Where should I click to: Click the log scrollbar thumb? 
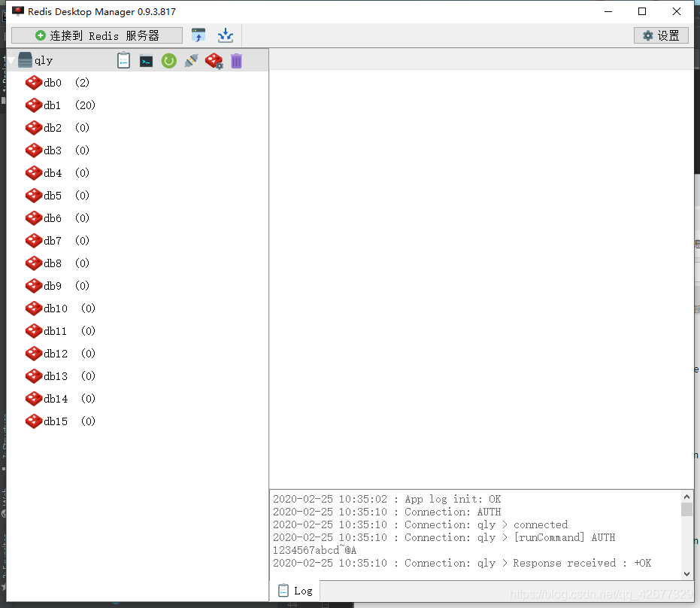pyautogui.click(x=686, y=509)
